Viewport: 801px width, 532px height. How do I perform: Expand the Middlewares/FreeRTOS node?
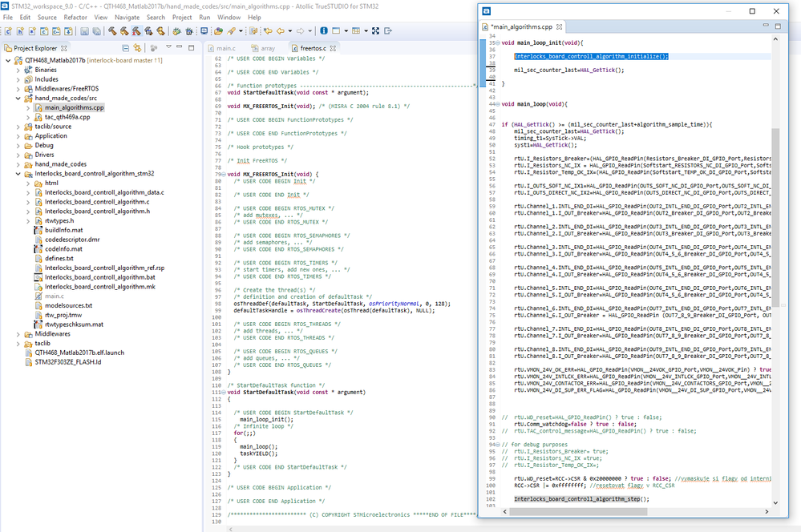[18, 89]
